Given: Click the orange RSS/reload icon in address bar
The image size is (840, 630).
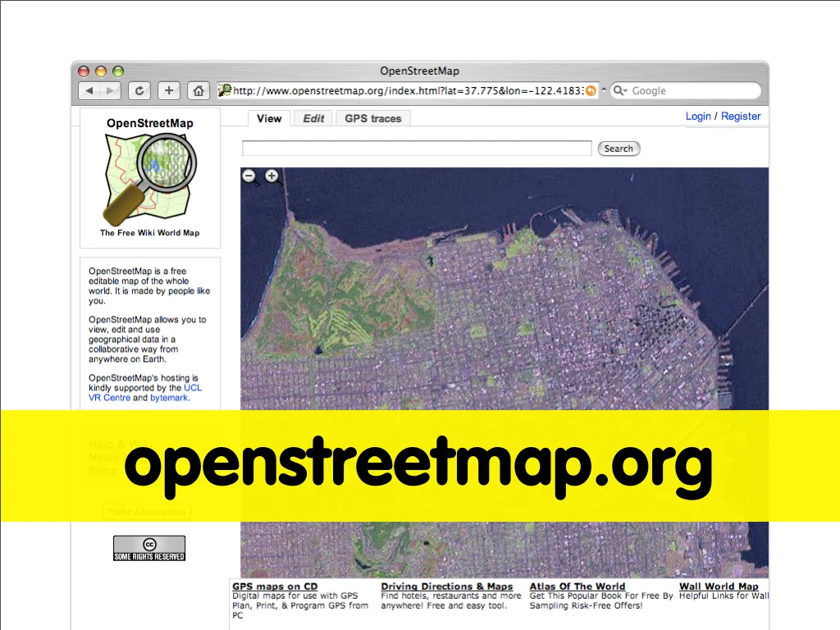Looking at the screenshot, I should point(591,90).
